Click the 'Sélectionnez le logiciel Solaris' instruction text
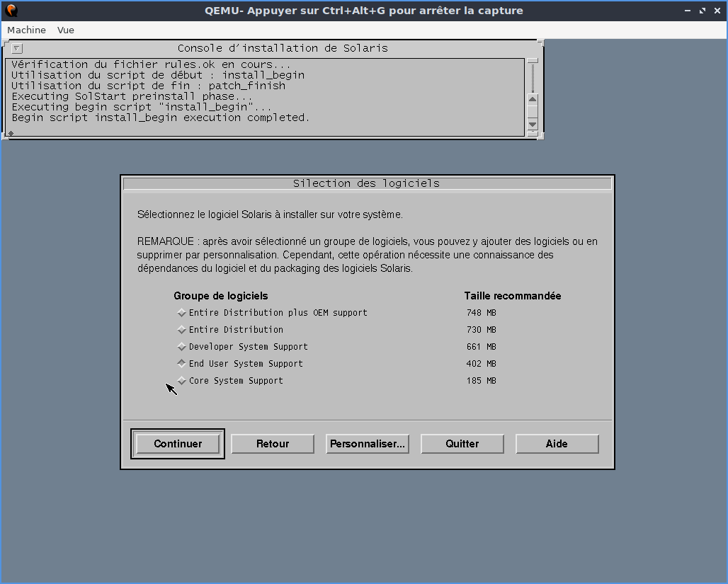Image resolution: width=728 pixels, height=584 pixels. point(270,214)
